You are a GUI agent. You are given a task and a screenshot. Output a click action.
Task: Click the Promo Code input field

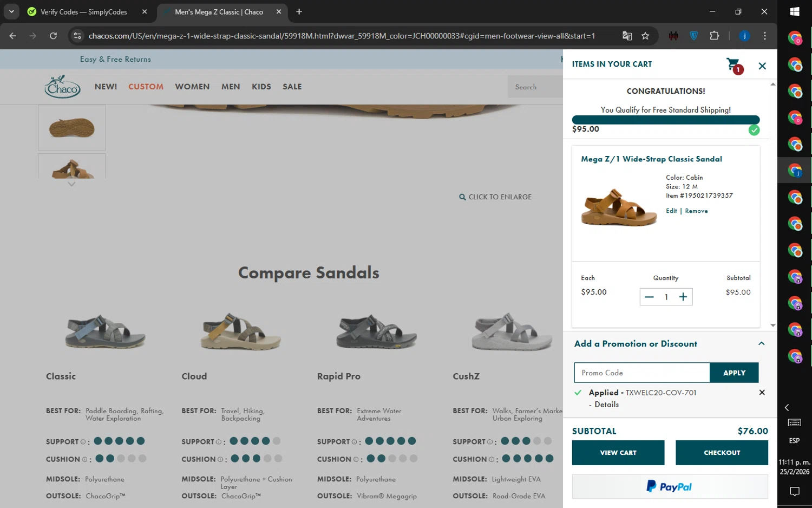(642, 373)
